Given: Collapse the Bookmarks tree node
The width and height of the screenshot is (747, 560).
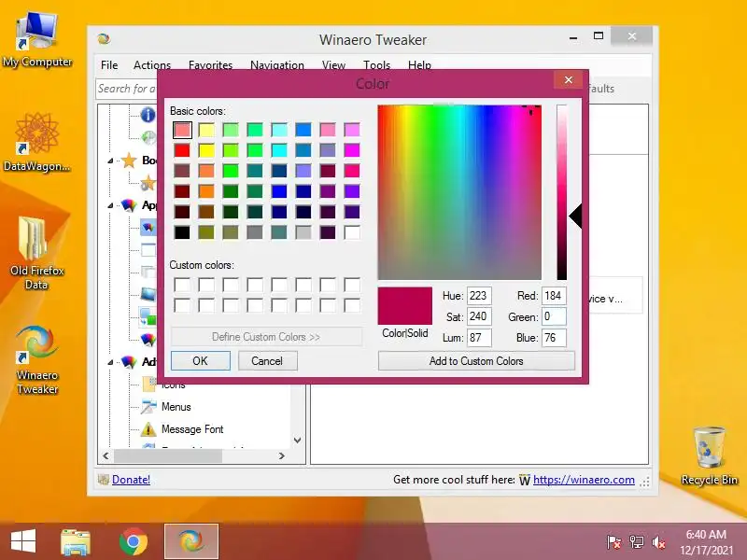Looking at the screenshot, I should point(110,161).
